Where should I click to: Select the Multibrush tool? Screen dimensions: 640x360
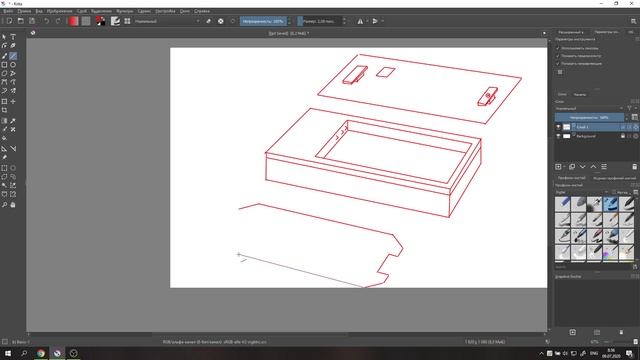coord(13,91)
